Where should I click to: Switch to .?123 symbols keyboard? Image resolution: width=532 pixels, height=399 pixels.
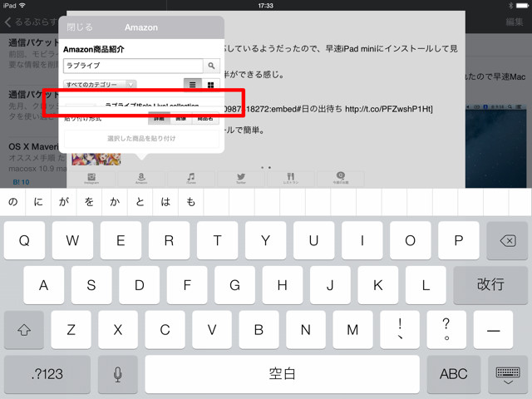[x=47, y=374]
